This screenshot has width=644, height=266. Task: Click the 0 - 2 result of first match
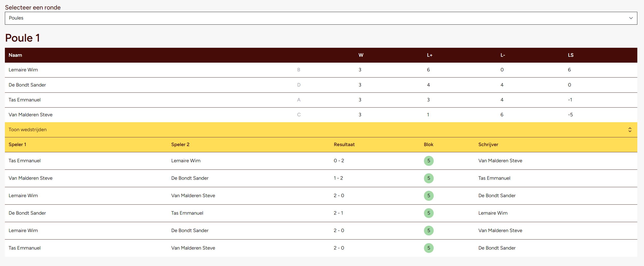point(339,161)
